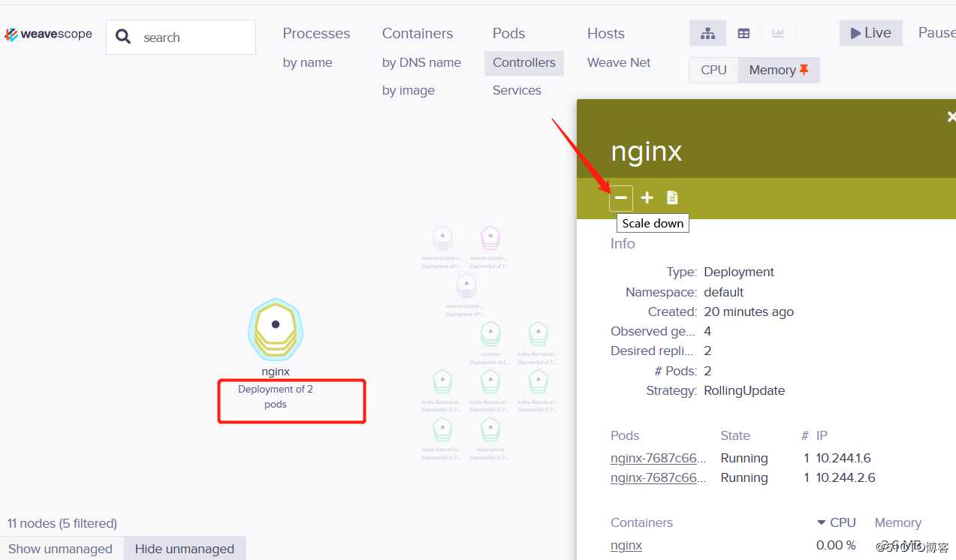The height and width of the screenshot is (560, 956).
Task: Select the pink weave-scope DaemonSet node
Action: [x=490, y=238]
